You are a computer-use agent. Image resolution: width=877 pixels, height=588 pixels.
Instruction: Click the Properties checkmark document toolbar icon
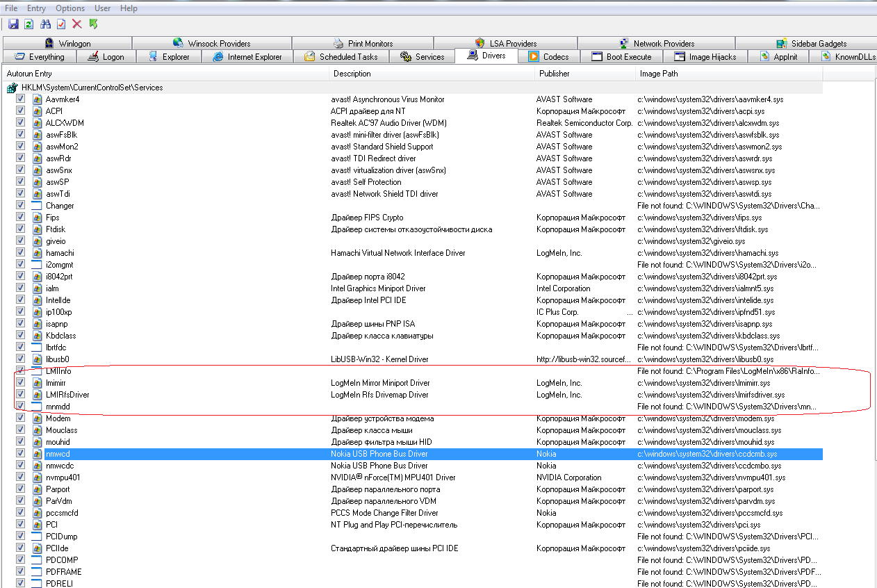click(61, 24)
